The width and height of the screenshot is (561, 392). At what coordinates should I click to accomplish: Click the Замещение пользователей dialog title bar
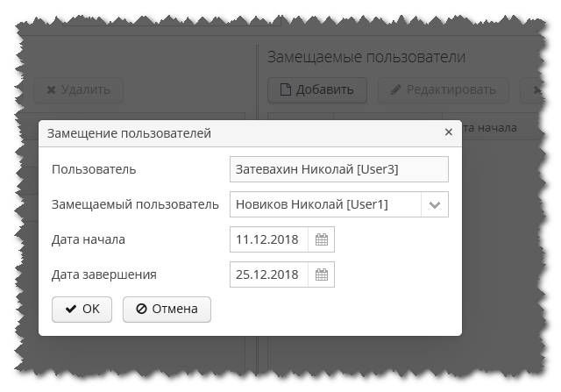219,133
